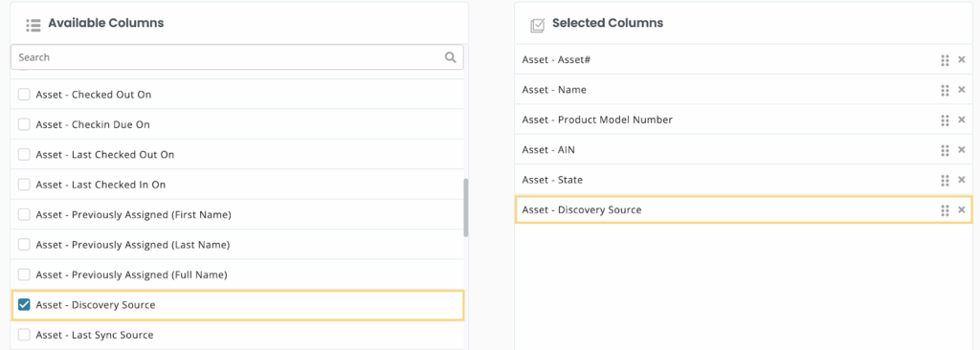Screen dimensions: 980x350
Task: Click grip icon beside Asset - Asset#
Action: [945, 60]
